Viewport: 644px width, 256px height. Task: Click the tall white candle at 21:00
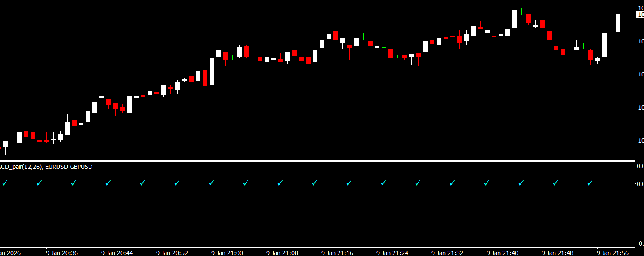[x=212, y=71]
